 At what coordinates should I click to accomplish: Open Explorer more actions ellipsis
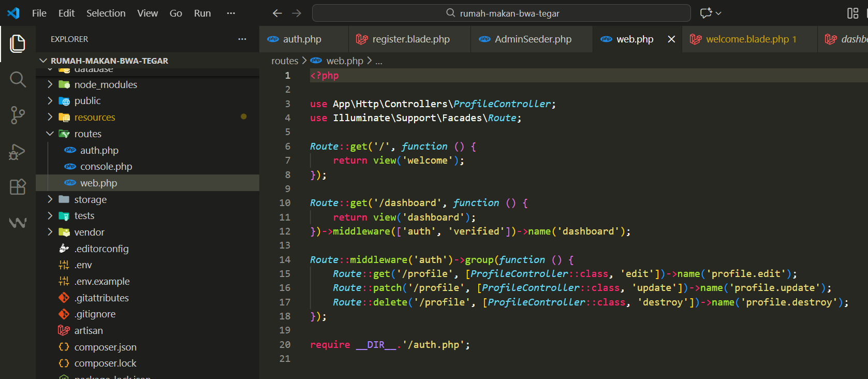point(242,39)
